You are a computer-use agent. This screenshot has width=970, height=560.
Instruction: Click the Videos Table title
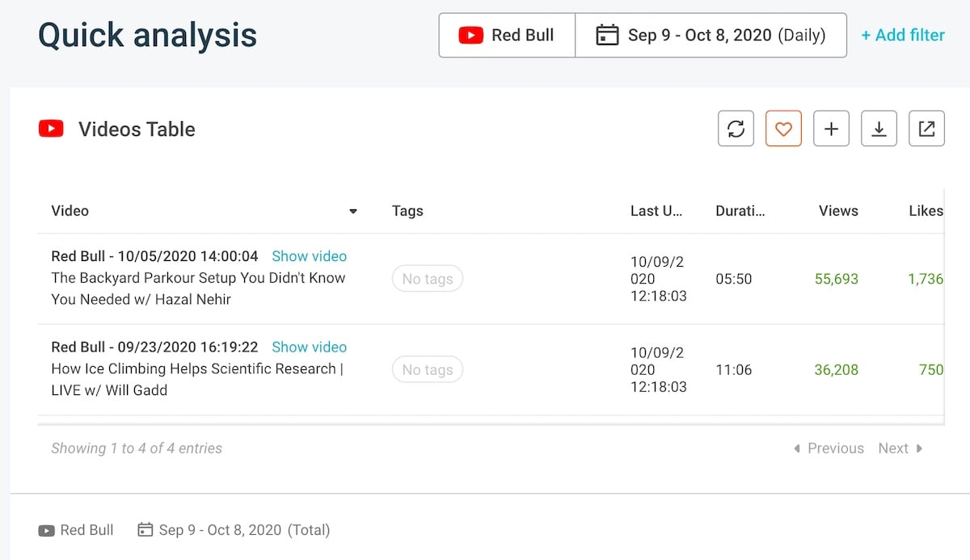[x=137, y=129]
